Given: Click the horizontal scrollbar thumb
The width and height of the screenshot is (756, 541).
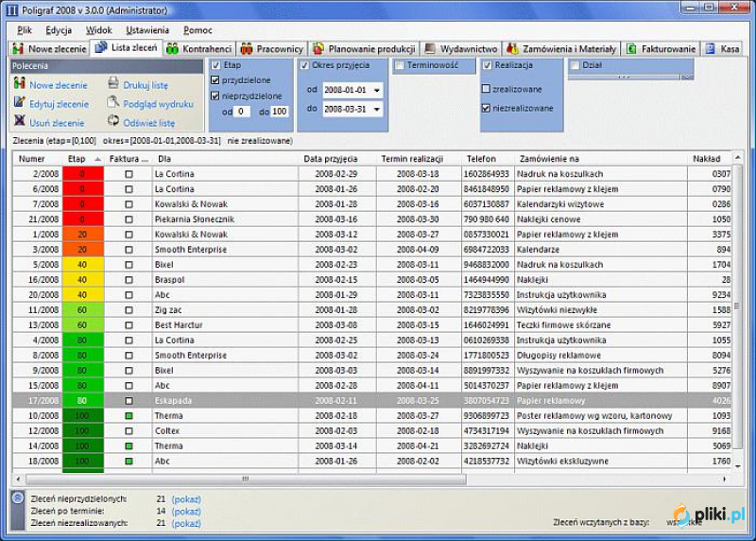Looking at the screenshot, I should coord(246,479).
